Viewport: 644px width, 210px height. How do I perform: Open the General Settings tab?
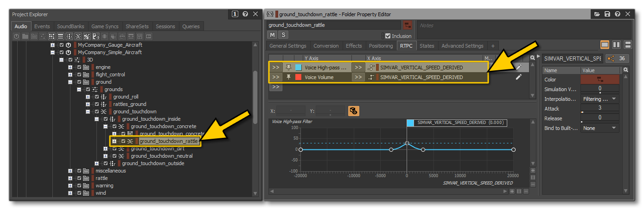pos(288,46)
